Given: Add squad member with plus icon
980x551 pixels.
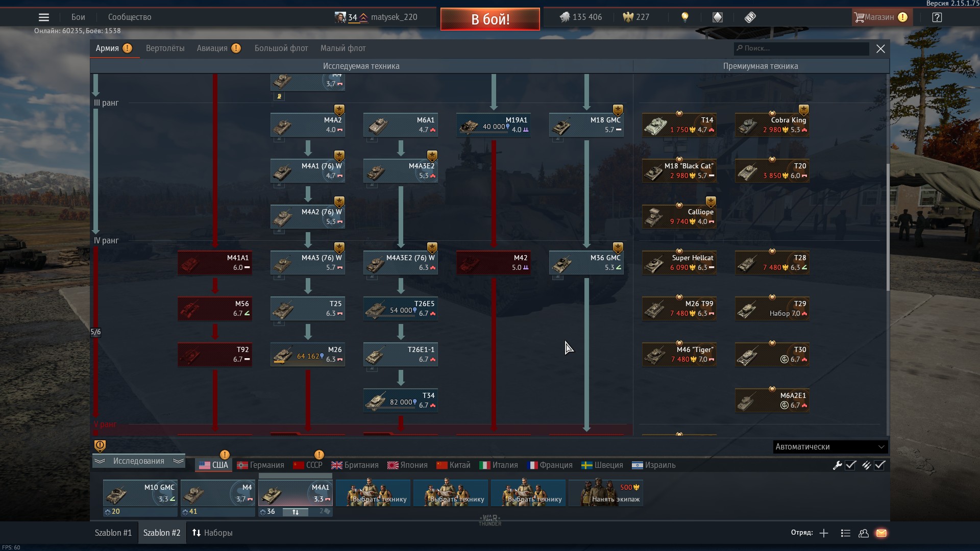Looking at the screenshot, I should 824,533.
